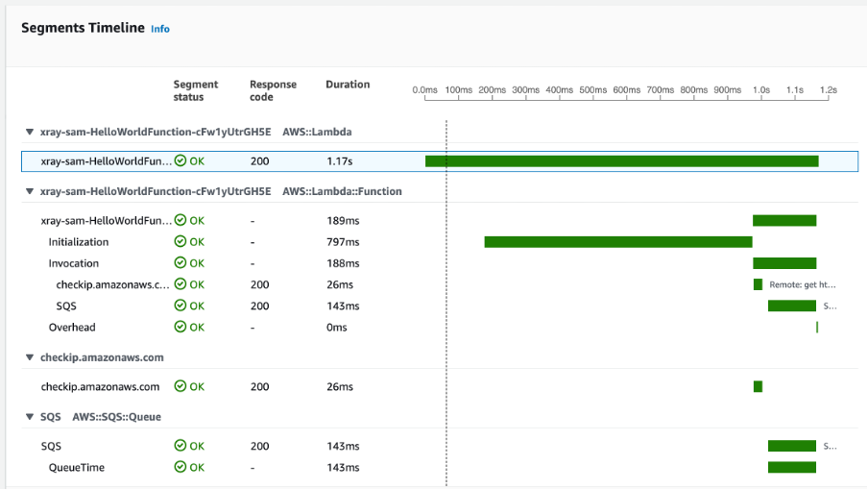This screenshot has height=490, width=868.
Task: Click the 500ms tick on the time ruler
Action: [x=592, y=89]
